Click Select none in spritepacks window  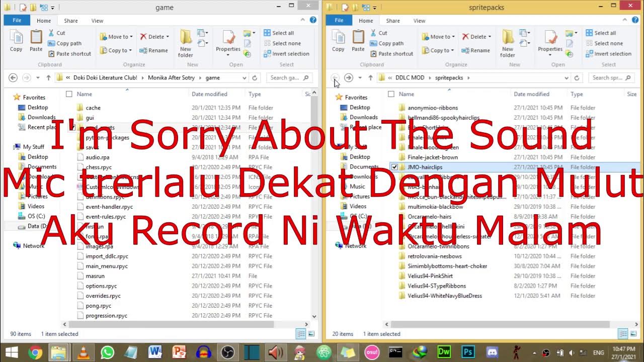pyautogui.click(x=604, y=43)
